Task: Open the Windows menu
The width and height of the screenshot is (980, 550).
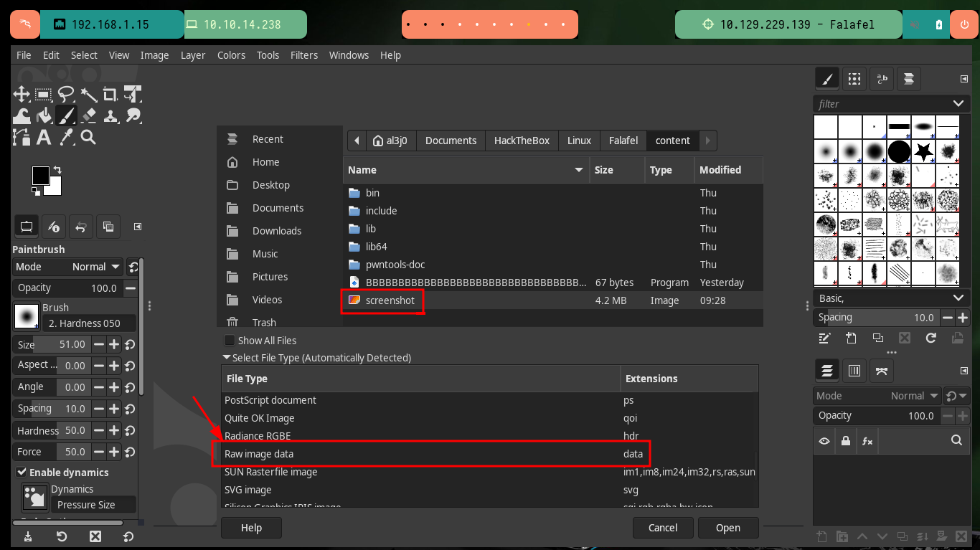Action: coord(349,55)
